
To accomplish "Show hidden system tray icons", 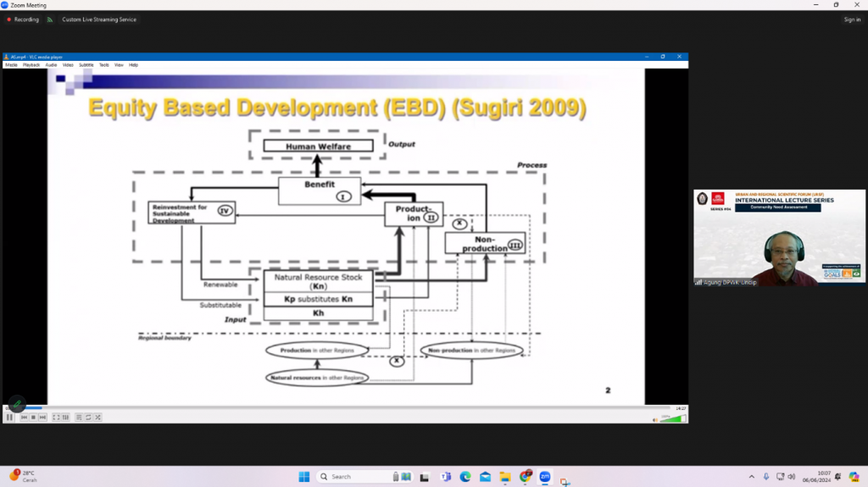I will coord(751,477).
